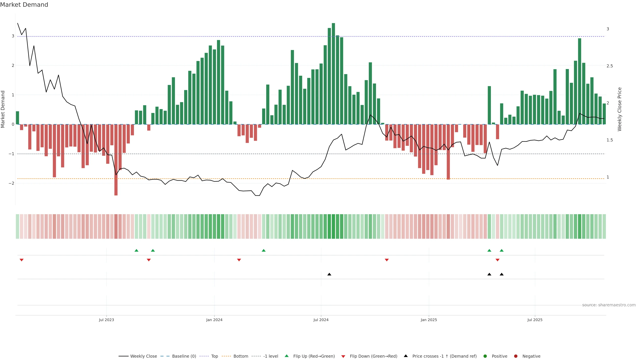
Task: Click the first green flip-up marker after Jul 2023
Action: (136, 250)
